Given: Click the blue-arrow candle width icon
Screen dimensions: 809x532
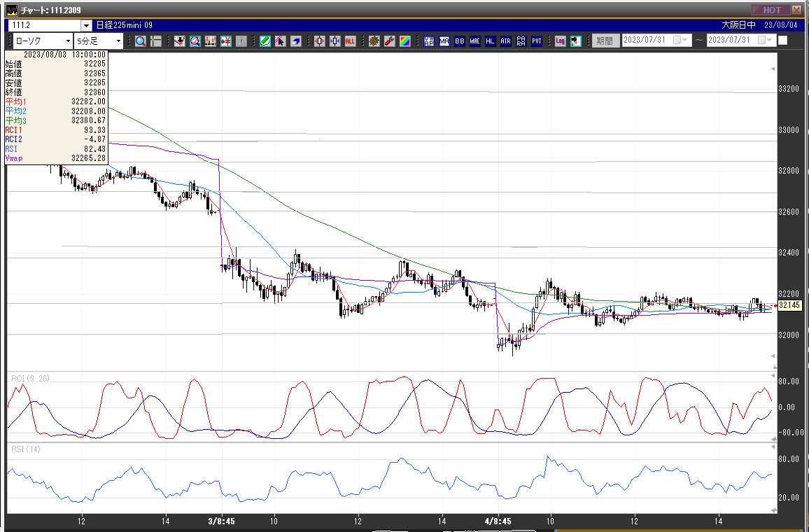Looking at the screenshot, I should 335,41.
